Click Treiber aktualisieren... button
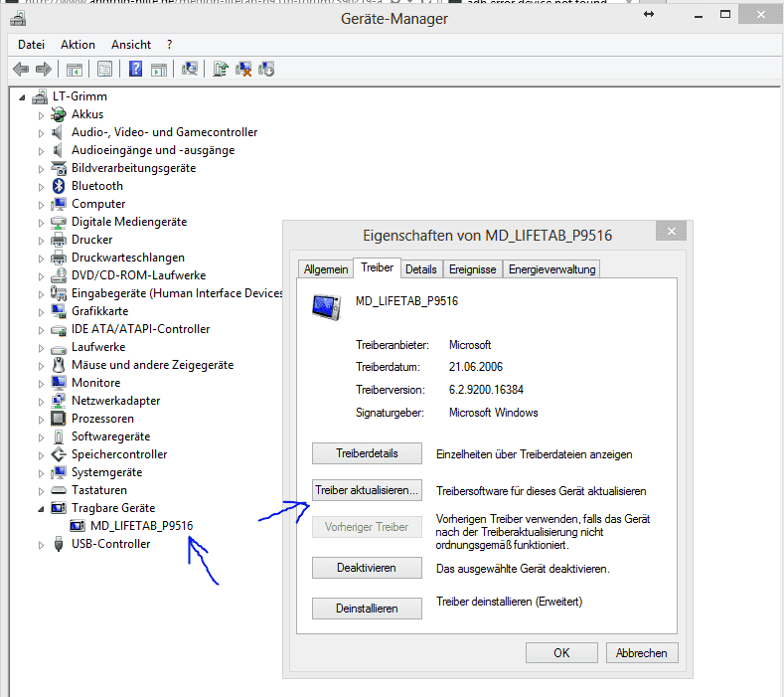The image size is (784, 697). pyautogui.click(x=367, y=490)
